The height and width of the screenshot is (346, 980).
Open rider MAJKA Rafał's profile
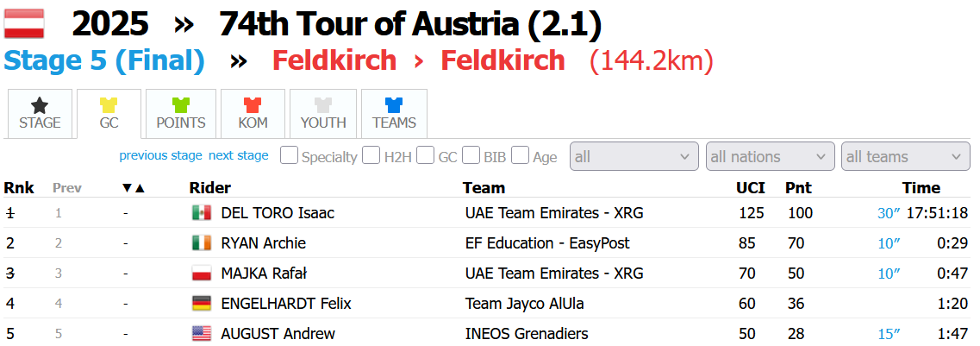[264, 274]
